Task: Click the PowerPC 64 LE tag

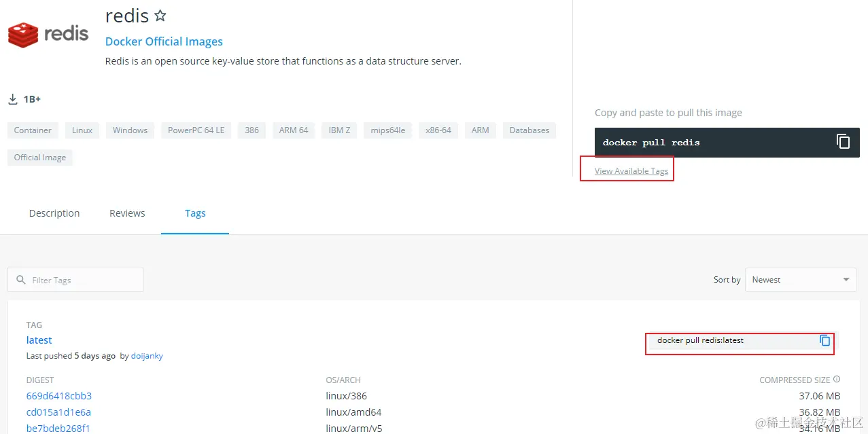Action: coord(196,130)
